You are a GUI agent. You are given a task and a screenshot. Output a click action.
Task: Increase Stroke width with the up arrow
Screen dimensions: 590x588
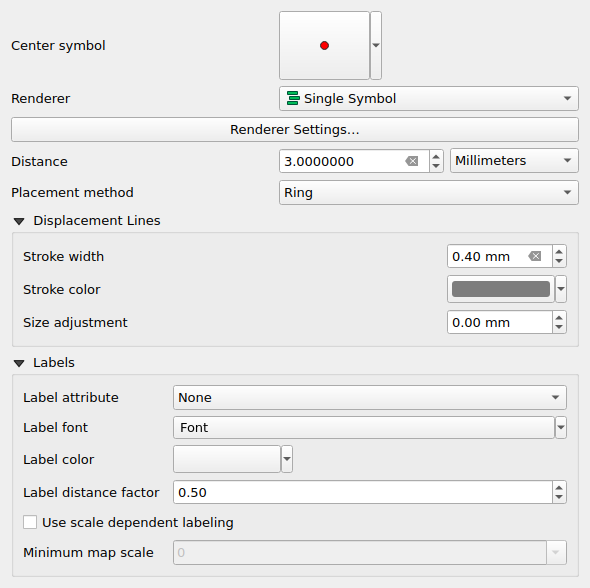click(559, 252)
